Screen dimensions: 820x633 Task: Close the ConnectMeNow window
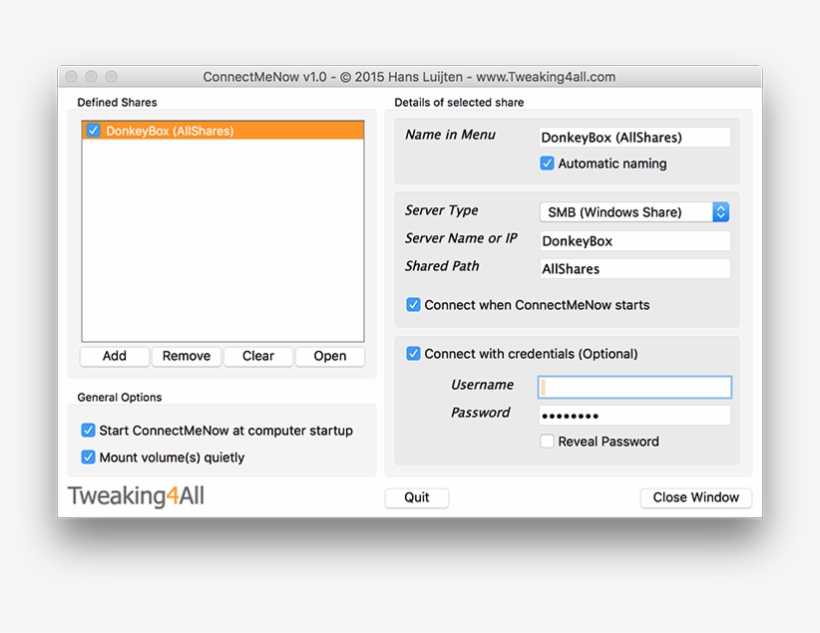click(x=695, y=498)
